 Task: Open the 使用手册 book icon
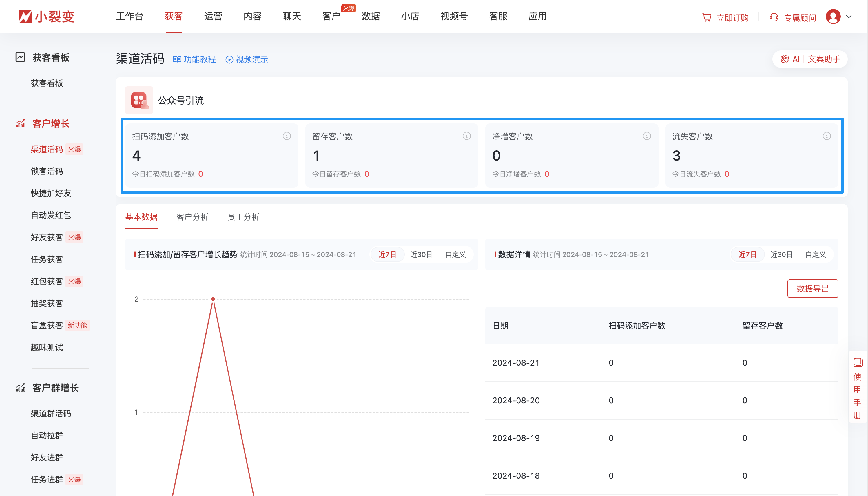(x=858, y=362)
